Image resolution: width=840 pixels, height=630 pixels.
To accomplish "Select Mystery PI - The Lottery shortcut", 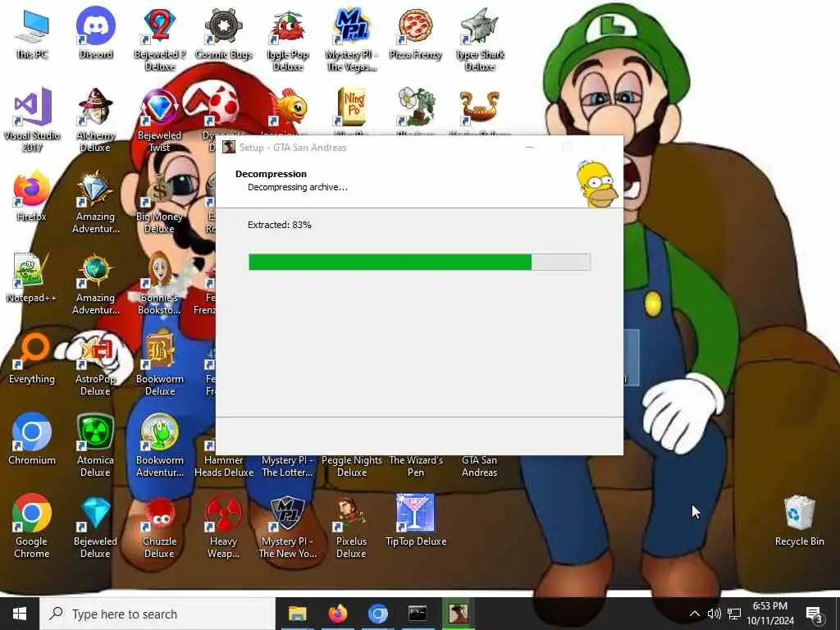I will click(287, 465).
